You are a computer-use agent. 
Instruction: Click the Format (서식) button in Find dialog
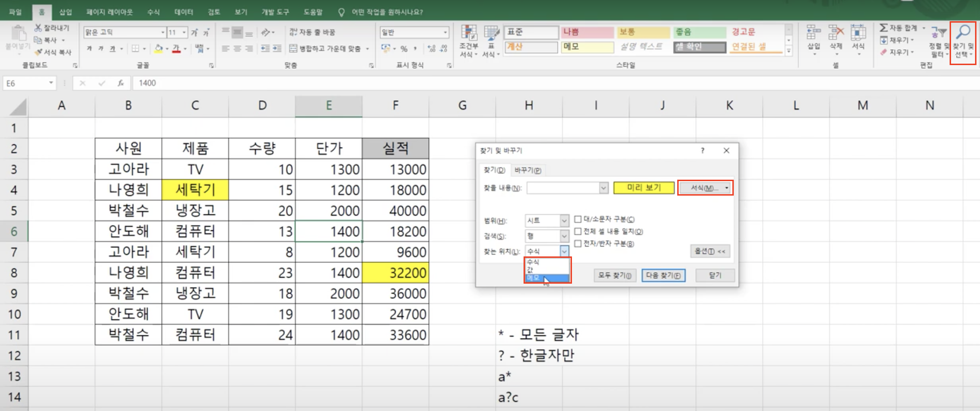pyautogui.click(x=705, y=188)
